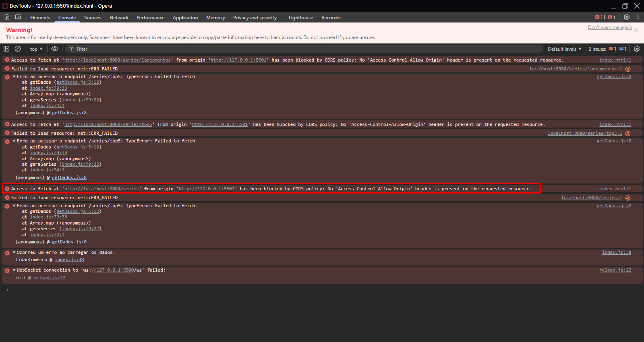The height and width of the screenshot is (342, 644).
Task: Open the http://localhost:8080/series/lancamentos URL in the CORS error
Action: coord(118,60)
